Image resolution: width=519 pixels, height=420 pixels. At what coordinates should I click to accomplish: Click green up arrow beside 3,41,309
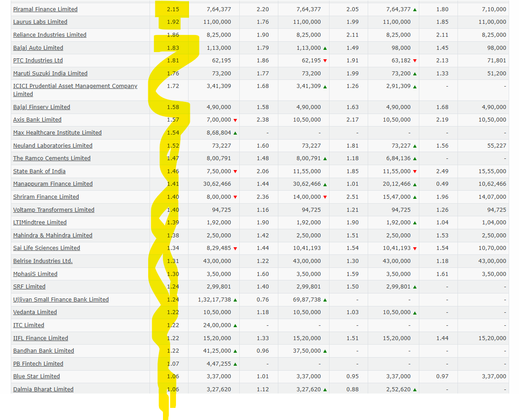[x=325, y=87]
